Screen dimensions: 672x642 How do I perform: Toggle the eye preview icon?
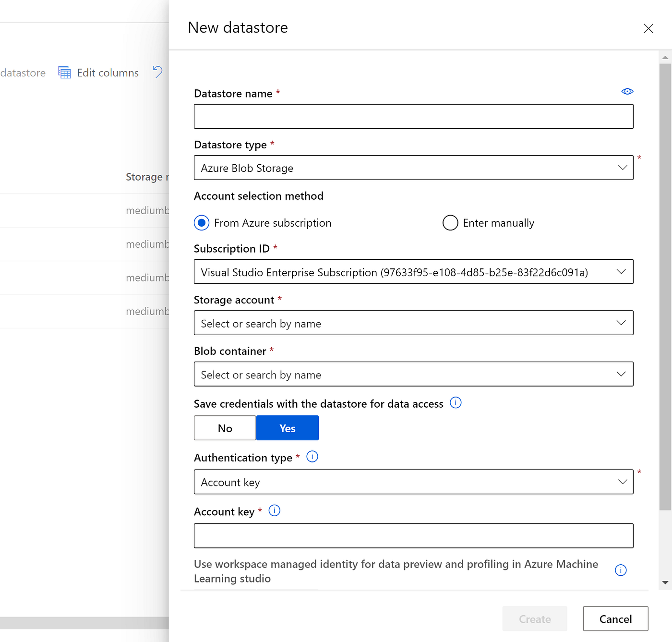627,91
